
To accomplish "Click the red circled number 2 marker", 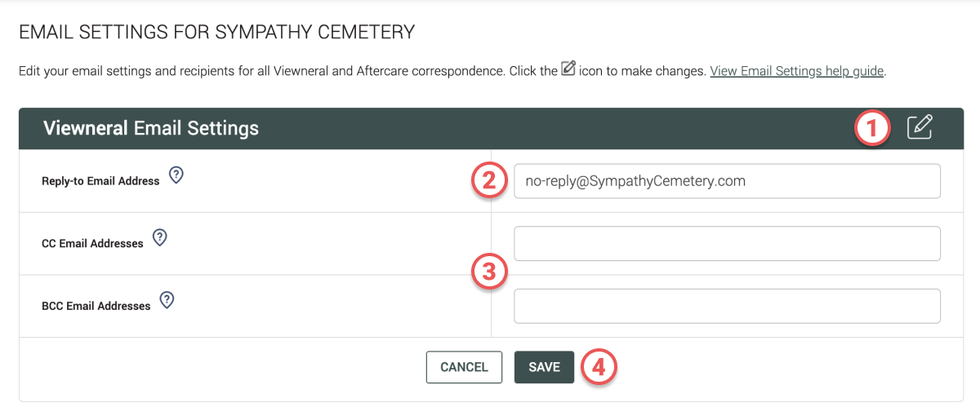I will point(490,181).
